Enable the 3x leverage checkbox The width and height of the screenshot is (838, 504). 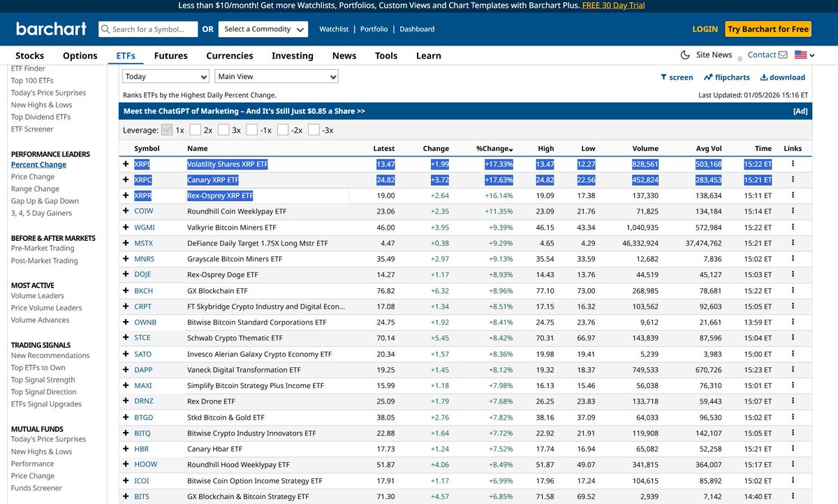coord(225,130)
